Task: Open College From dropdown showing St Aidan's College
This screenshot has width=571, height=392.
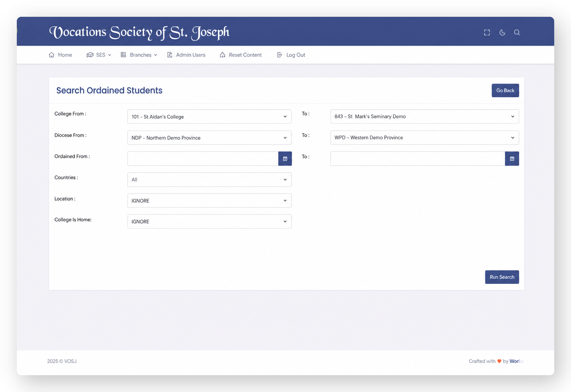Action: [x=209, y=117]
